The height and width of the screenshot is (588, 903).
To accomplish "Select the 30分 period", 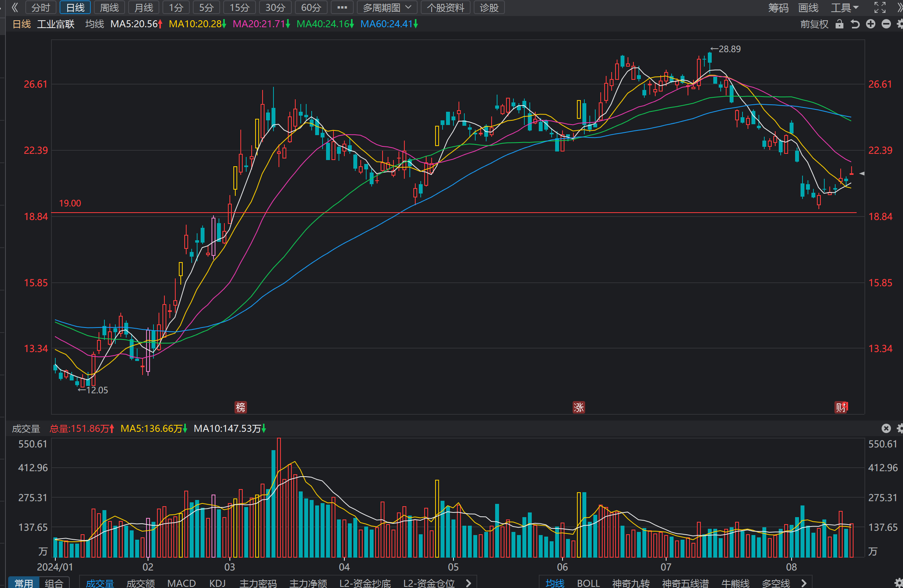I will [x=275, y=7].
